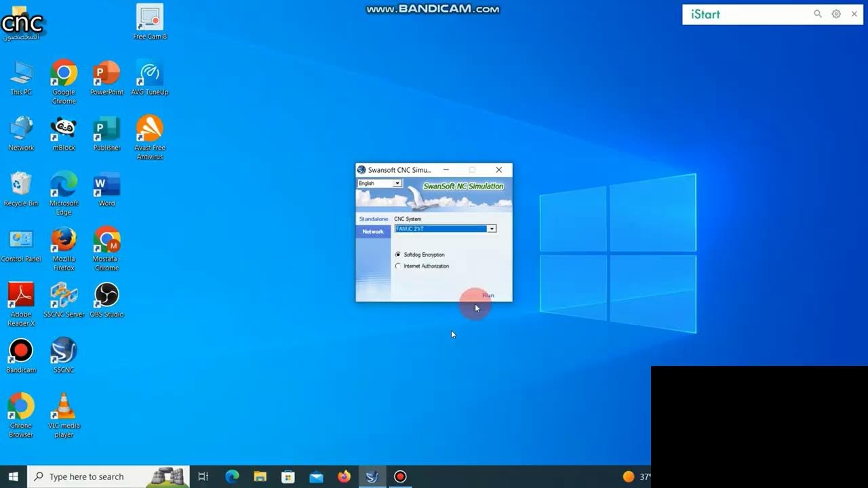Image resolution: width=868 pixels, height=488 pixels.
Task: Select the Adobe Reader X desktop icon
Action: [21, 304]
